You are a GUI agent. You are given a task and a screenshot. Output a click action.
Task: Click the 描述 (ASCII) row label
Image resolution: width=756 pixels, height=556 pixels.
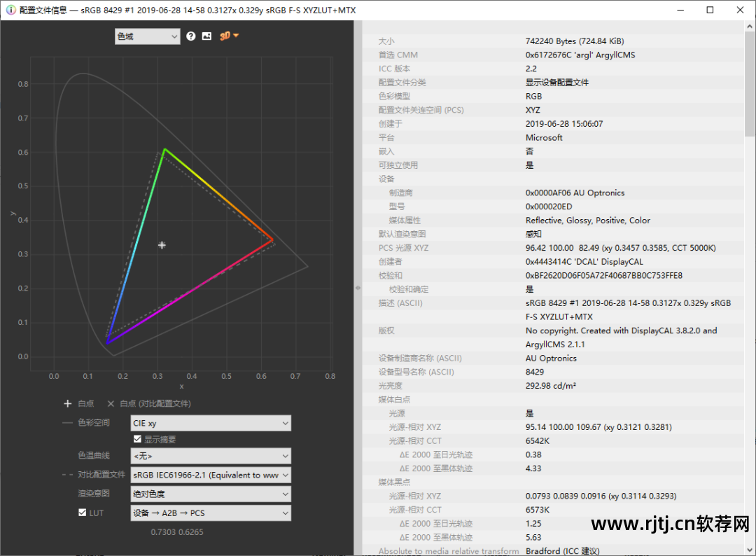(400, 303)
